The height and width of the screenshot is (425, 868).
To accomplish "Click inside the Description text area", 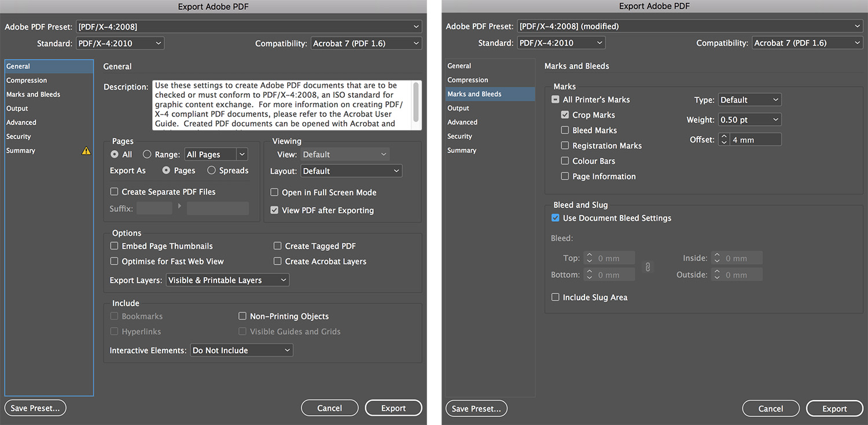I will [282, 105].
